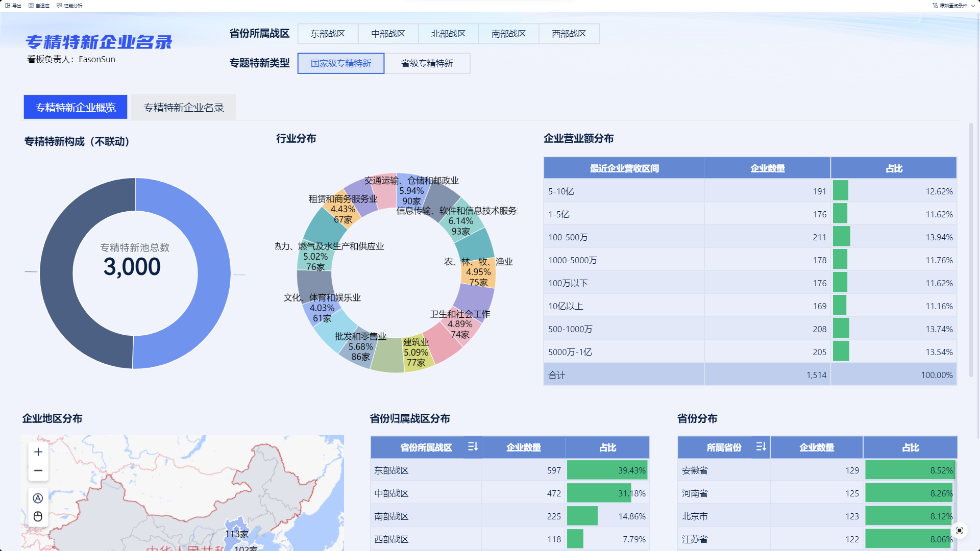Select the 专精特新企业概览 tab
This screenshot has width=980, height=551.
pos(76,108)
